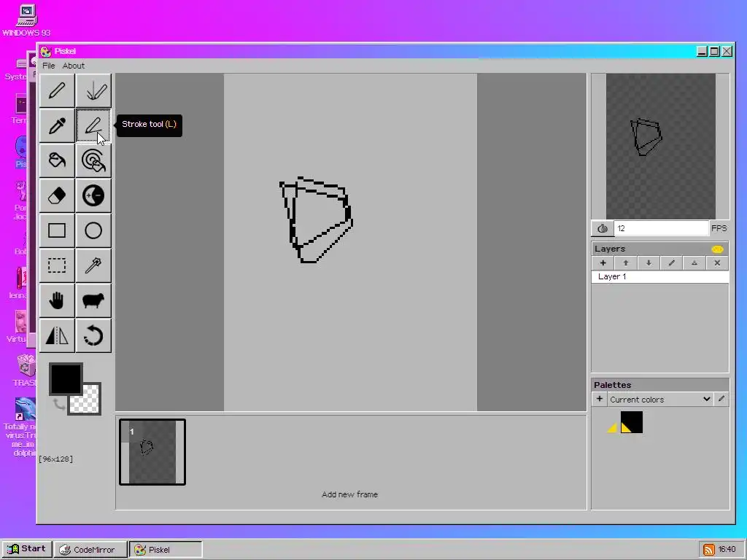Delete the selected layer
The width and height of the screenshot is (747, 560).
tap(718, 262)
